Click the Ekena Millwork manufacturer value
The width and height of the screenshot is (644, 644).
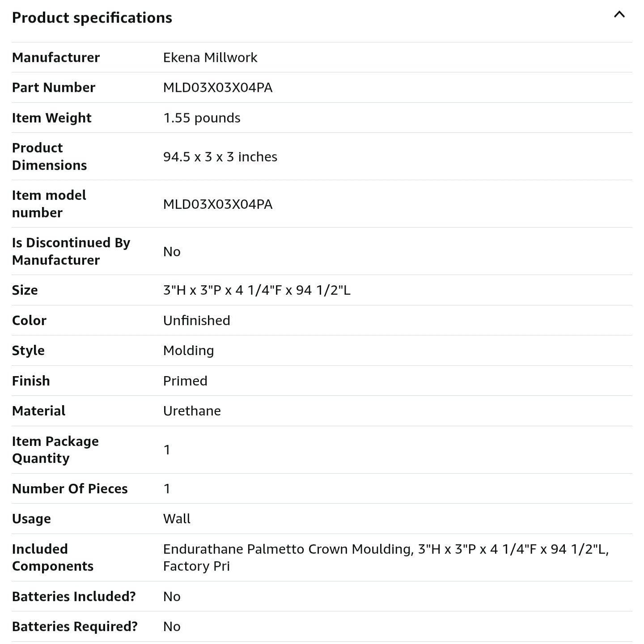pos(210,58)
